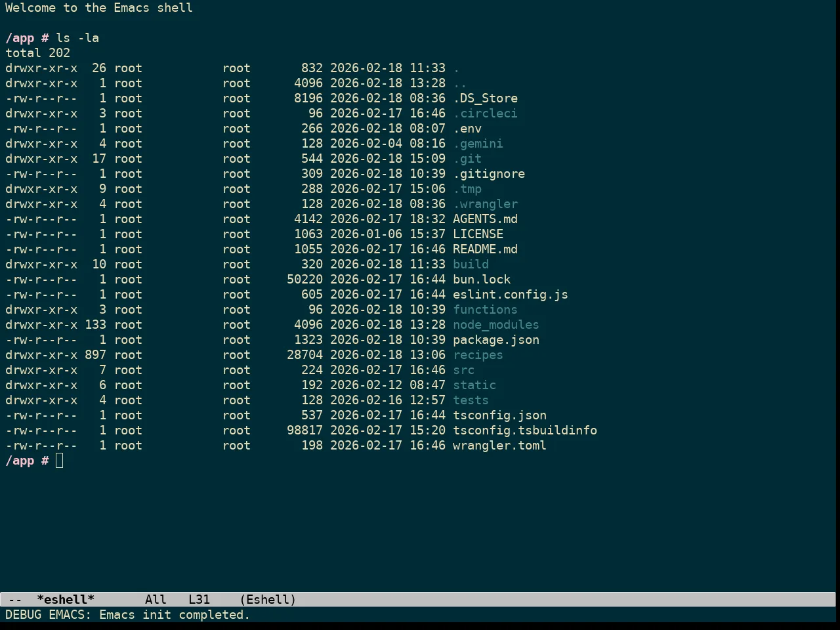Click the 'total 202' output line
Viewport: 840px width, 630px height.
click(x=38, y=53)
